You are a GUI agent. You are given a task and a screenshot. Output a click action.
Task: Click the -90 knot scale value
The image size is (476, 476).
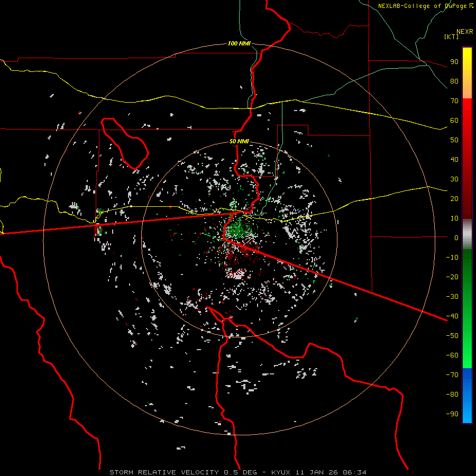pos(452,414)
